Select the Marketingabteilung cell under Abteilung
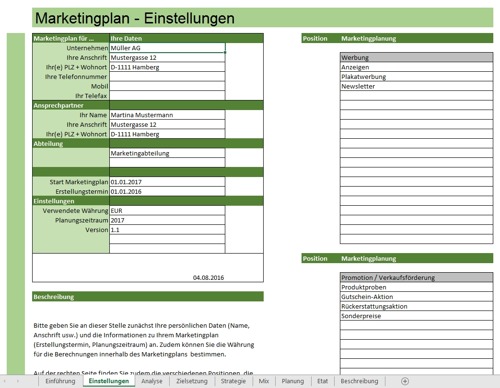The height and width of the screenshot is (388, 500). click(167, 153)
